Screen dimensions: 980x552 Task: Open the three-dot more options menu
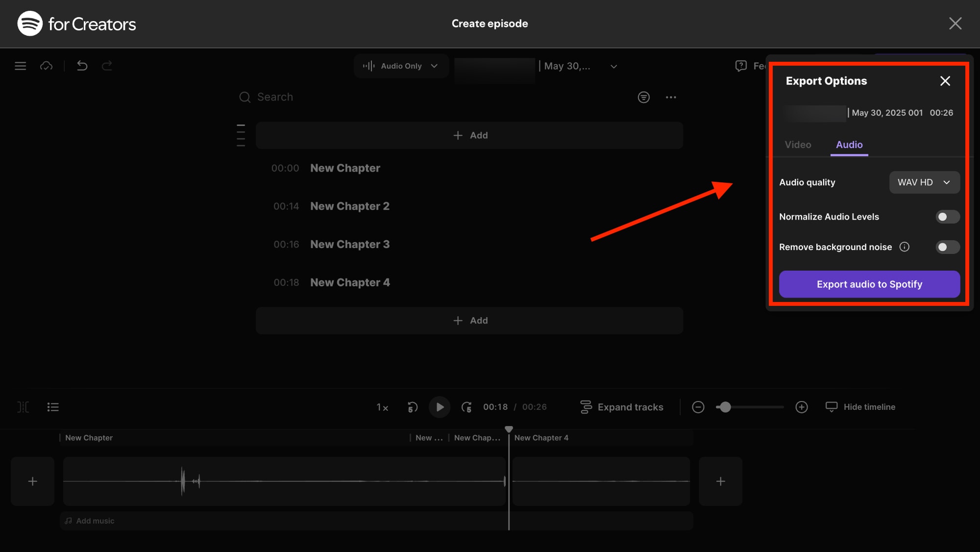click(x=671, y=97)
